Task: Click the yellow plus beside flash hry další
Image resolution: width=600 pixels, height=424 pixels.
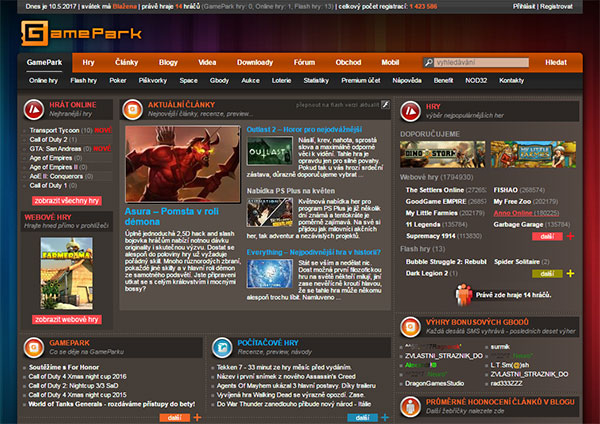Action: coord(570,273)
